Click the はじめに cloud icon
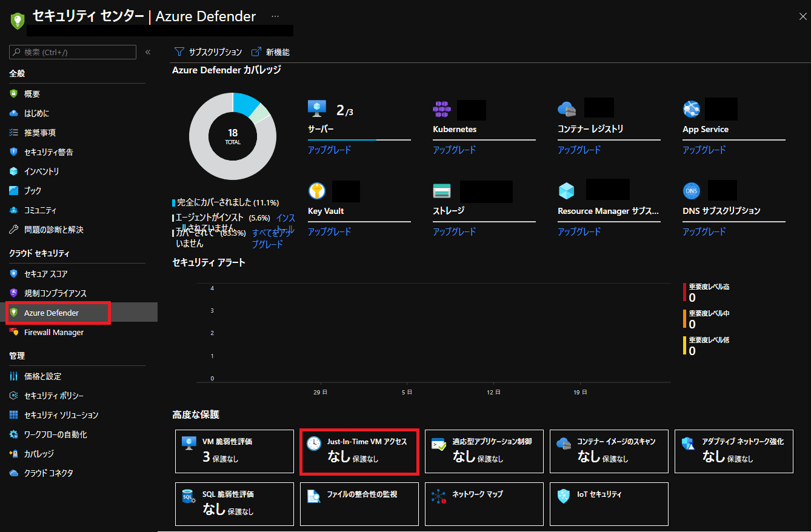Screen dimensions: 811x532 click(x=14, y=113)
